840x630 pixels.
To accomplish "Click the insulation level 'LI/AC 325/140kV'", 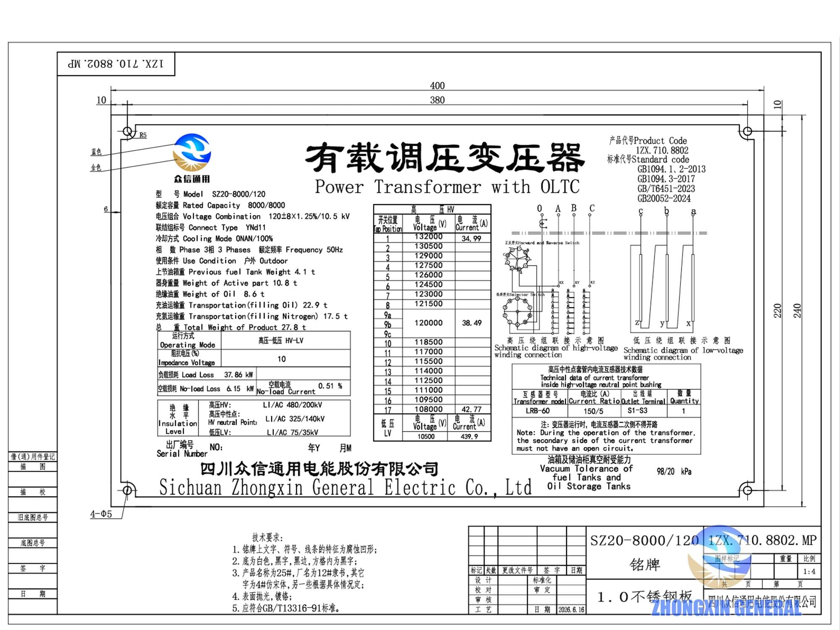I will (x=295, y=419).
